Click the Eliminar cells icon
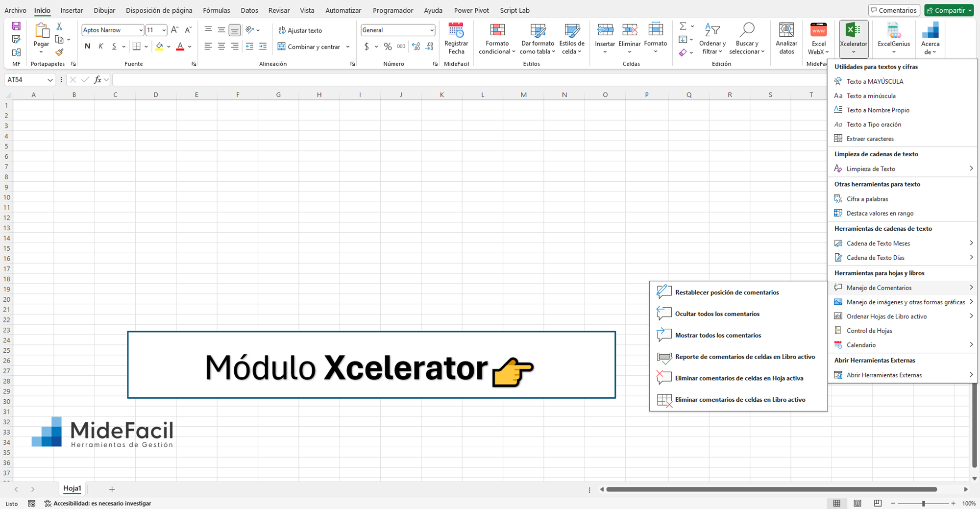 (630, 30)
